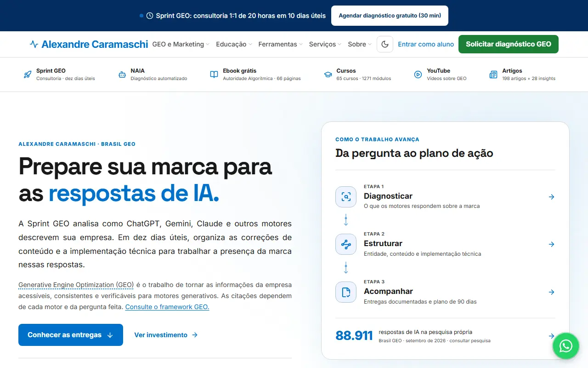This screenshot has width=588, height=368.
Task: Toggle the dark mode moon button
Action: [x=385, y=44]
